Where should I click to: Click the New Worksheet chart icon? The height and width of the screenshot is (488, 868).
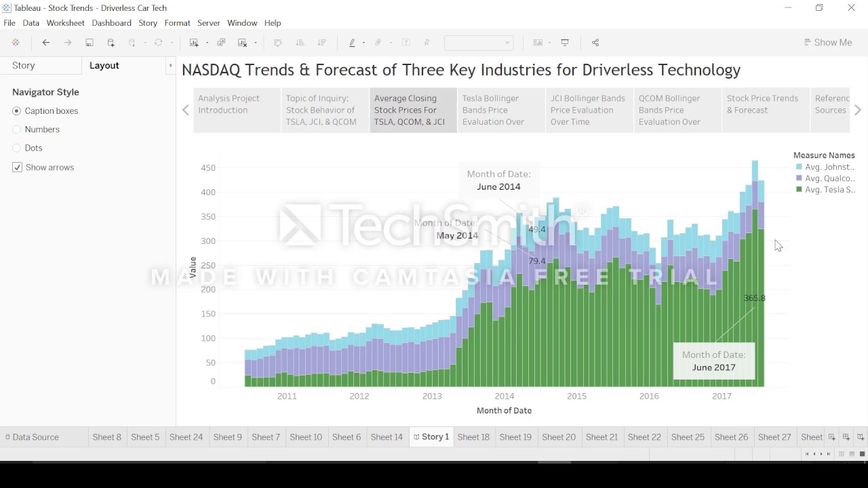pyautogui.click(x=194, y=43)
